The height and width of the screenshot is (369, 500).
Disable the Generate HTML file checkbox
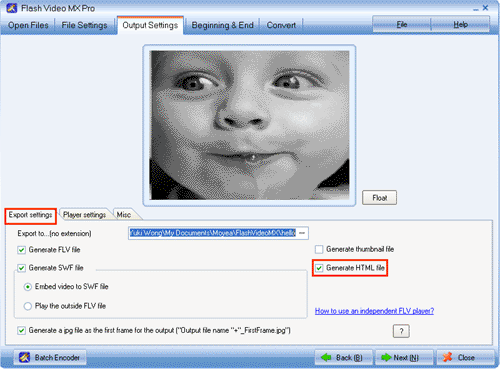coord(319,268)
